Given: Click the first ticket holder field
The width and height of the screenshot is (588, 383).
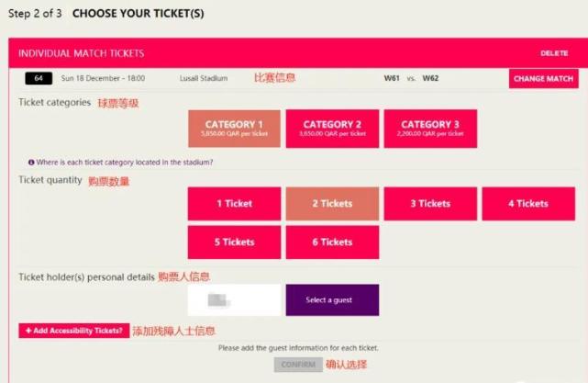Looking at the screenshot, I should pos(234,300).
